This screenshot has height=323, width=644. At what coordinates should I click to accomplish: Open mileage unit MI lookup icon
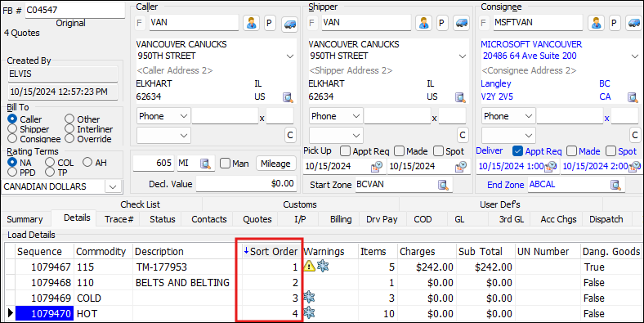tap(206, 164)
